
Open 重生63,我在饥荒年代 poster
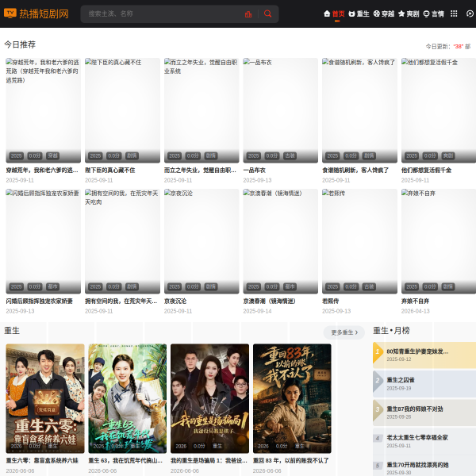tap(128, 398)
